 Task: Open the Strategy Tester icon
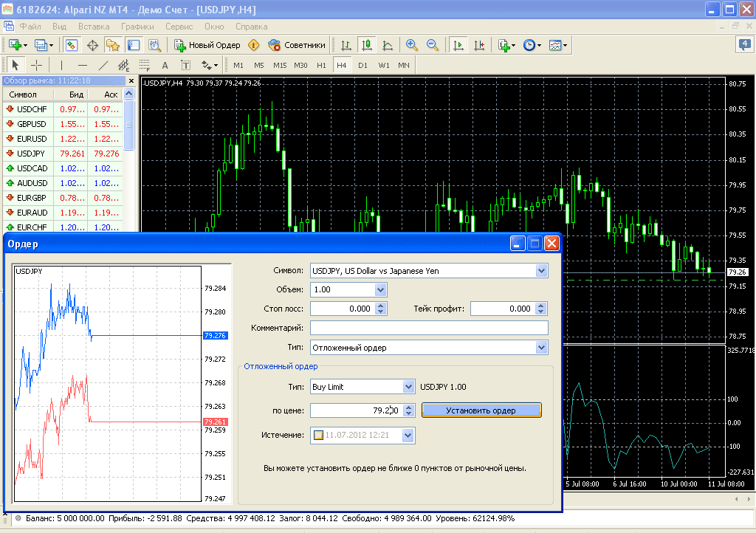154,45
